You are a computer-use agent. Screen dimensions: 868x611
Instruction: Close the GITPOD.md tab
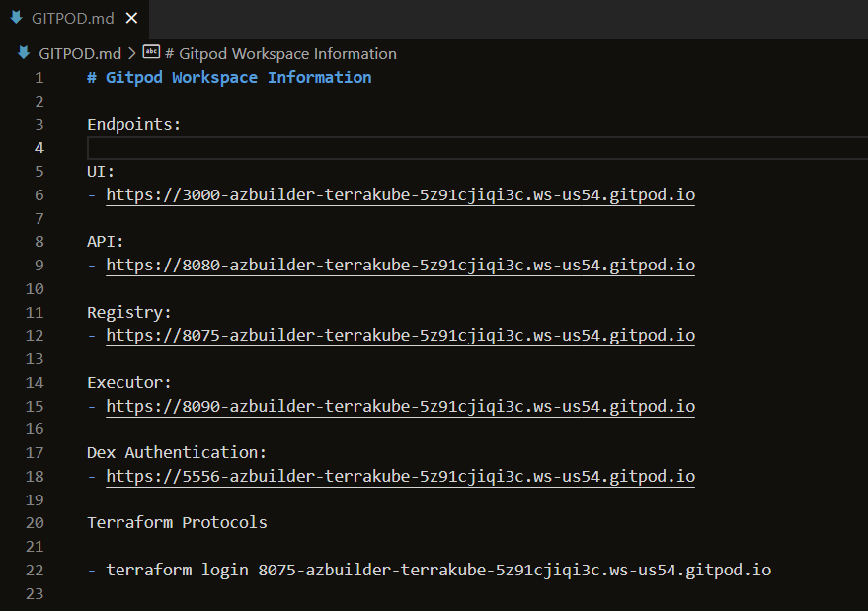click(132, 18)
